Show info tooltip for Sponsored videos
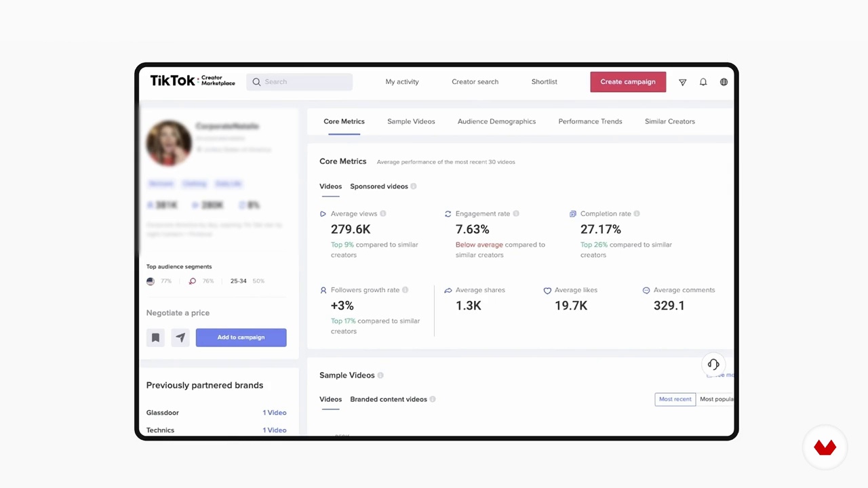This screenshot has width=868, height=488. [x=414, y=186]
